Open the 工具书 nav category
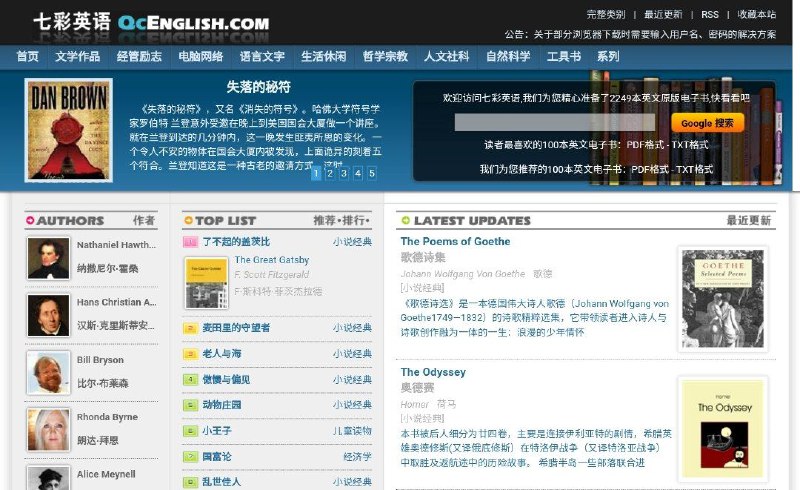The height and width of the screenshot is (490, 800). tap(564, 57)
